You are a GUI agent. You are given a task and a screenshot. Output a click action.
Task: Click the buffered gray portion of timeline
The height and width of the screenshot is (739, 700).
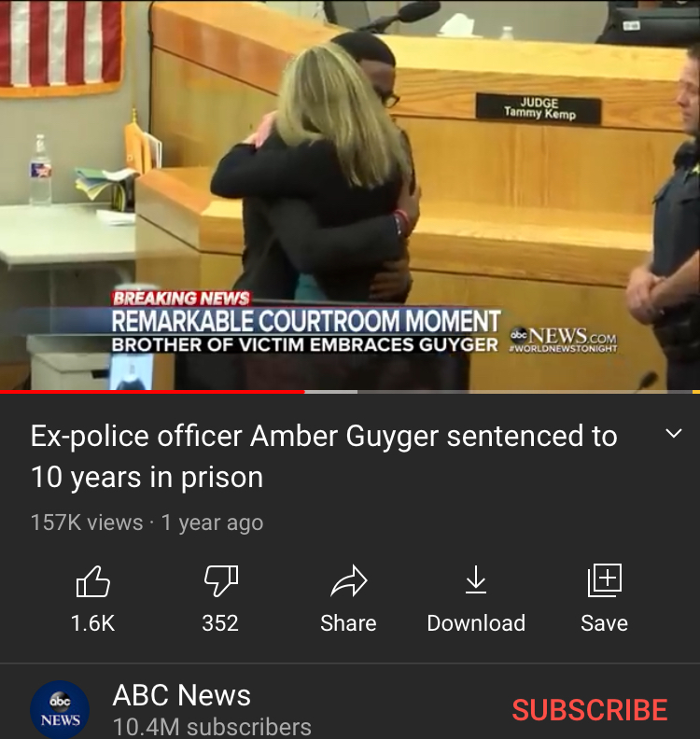[x=331, y=392]
